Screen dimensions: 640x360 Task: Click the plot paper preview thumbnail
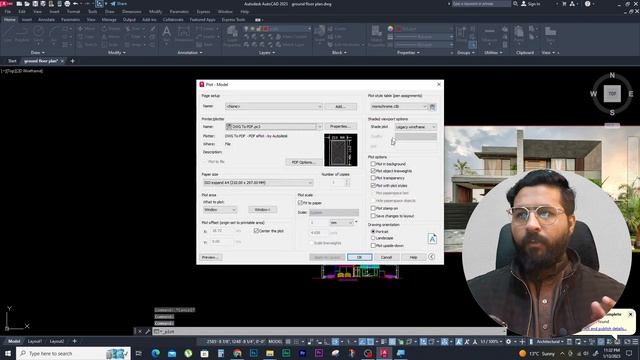tap(340, 150)
